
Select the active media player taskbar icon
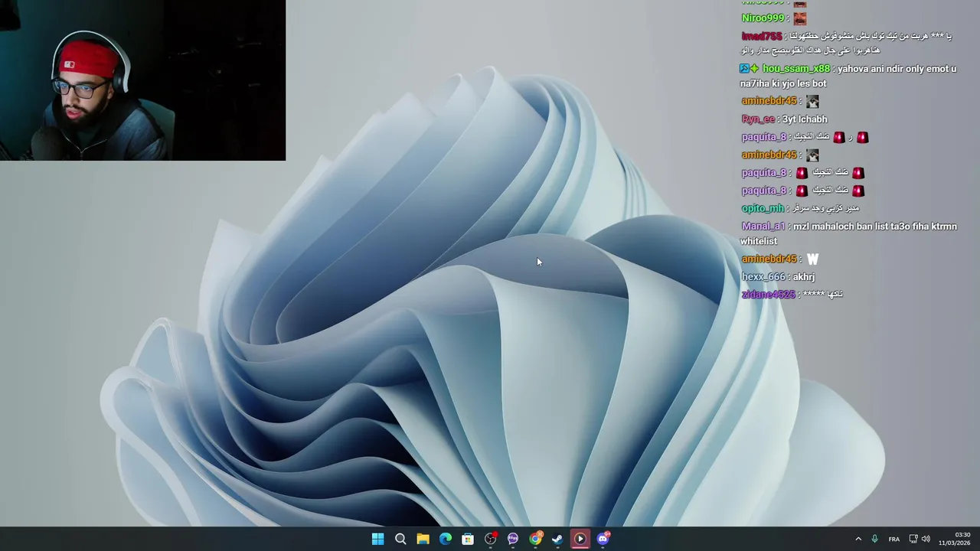tap(580, 539)
